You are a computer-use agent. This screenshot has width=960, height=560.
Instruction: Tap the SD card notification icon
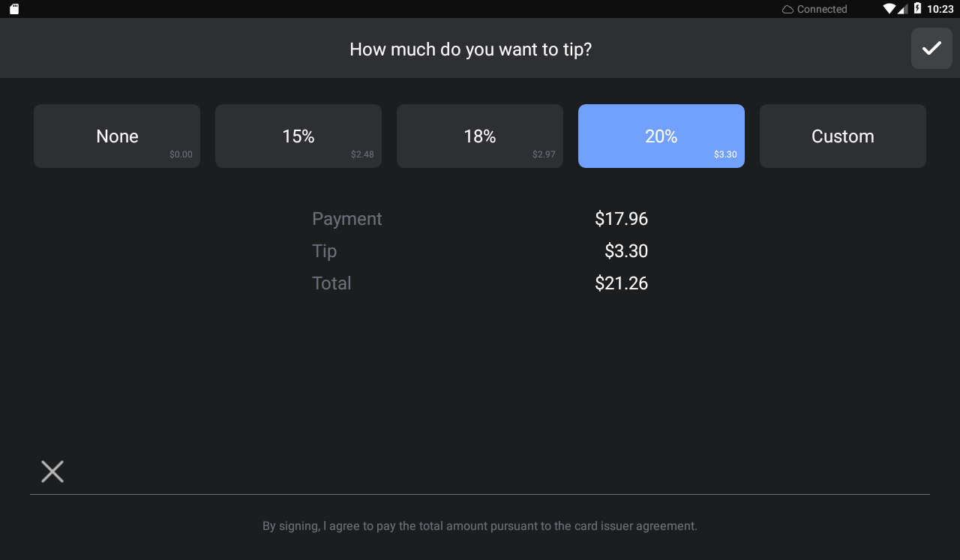point(14,9)
